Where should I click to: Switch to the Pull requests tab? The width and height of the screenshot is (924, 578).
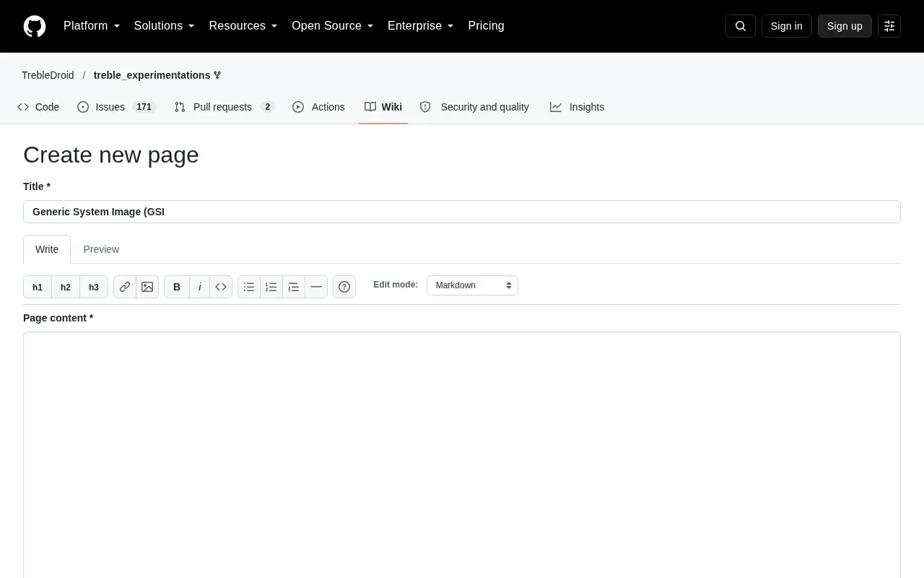[225, 107]
